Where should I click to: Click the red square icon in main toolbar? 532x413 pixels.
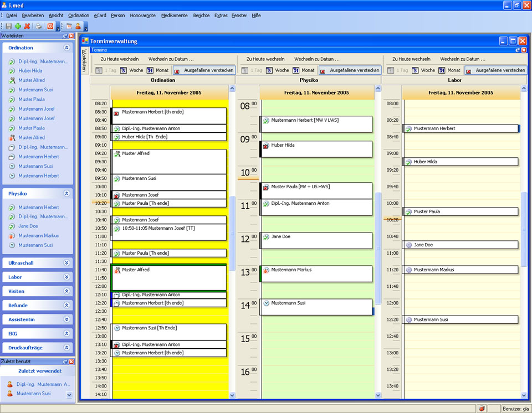(50, 26)
